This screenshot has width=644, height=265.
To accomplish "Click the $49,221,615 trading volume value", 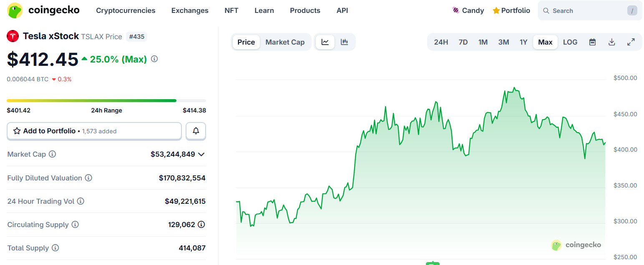I will click(x=185, y=201).
